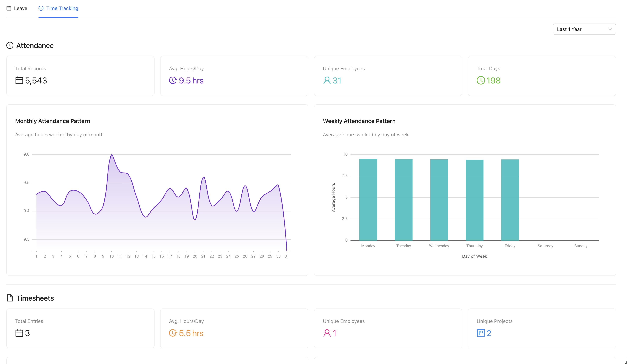Click the Unique Projects card

click(542, 328)
